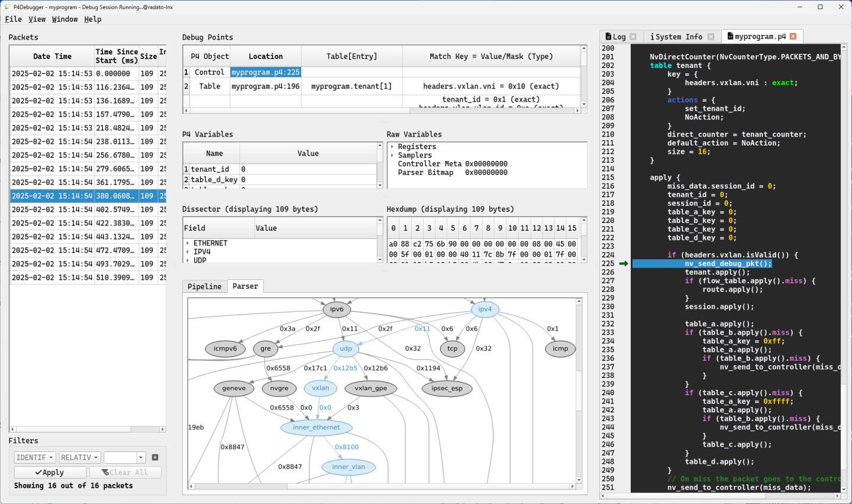The height and width of the screenshot is (504, 852).
Task: Switch to the System Info tab
Action: [x=678, y=37]
